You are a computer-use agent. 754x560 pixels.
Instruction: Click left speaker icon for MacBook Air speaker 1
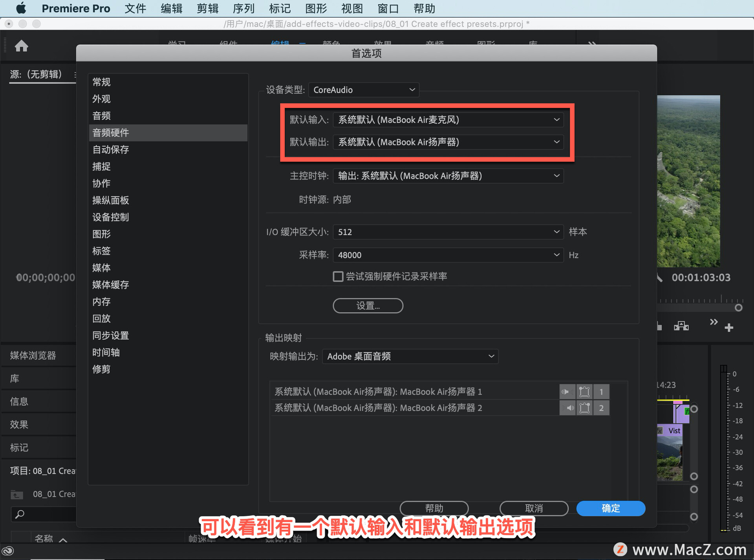click(x=567, y=392)
